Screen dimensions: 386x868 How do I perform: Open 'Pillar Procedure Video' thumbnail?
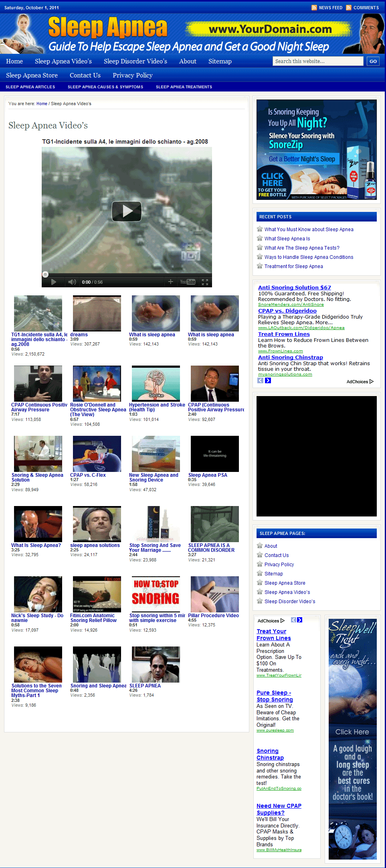click(x=215, y=594)
